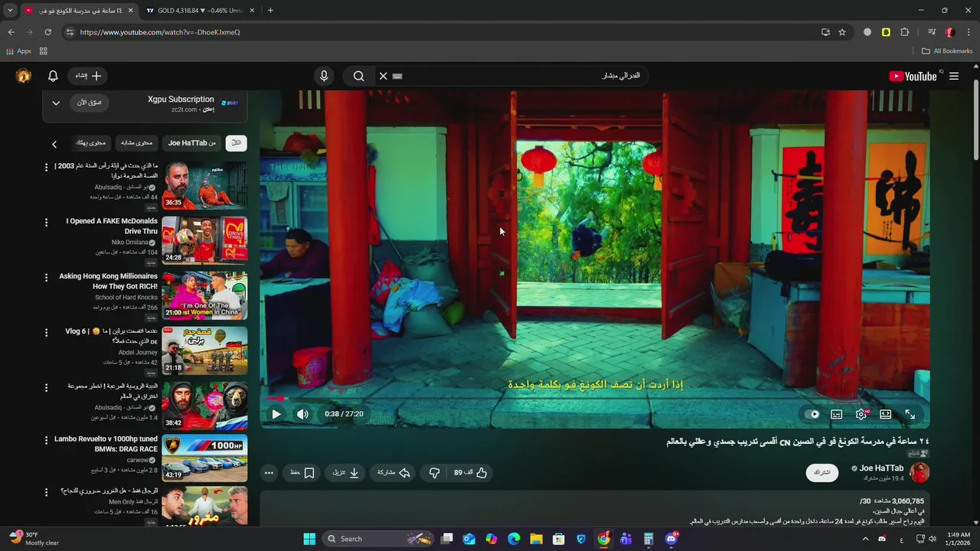Go back in browser history

point(11,32)
